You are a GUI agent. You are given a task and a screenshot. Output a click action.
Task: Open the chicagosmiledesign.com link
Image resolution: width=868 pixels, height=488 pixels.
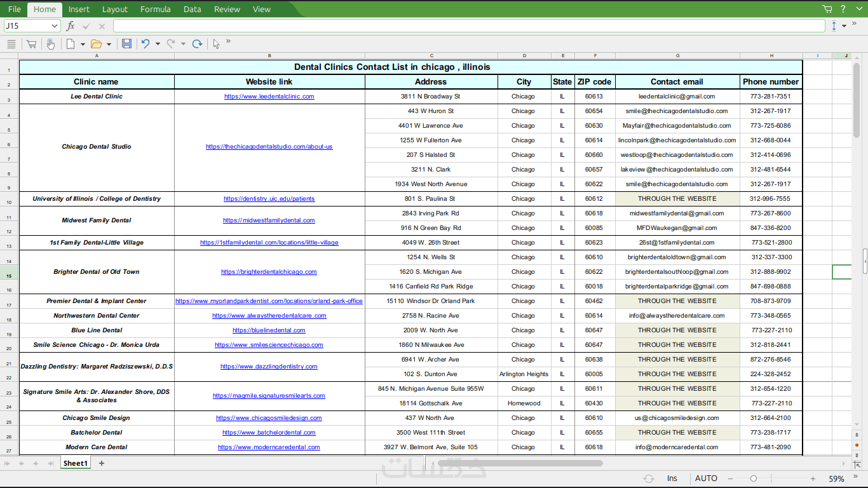(269, 418)
